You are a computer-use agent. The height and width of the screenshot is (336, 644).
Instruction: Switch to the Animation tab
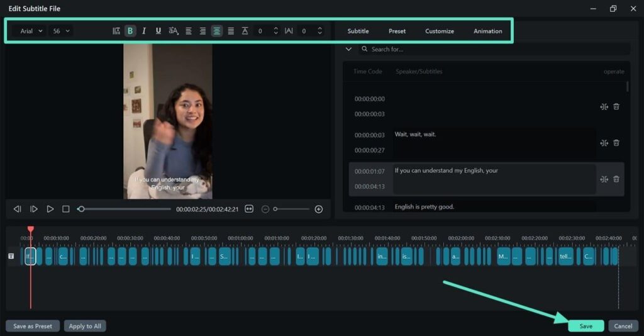pyautogui.click(x=487, y=31)
